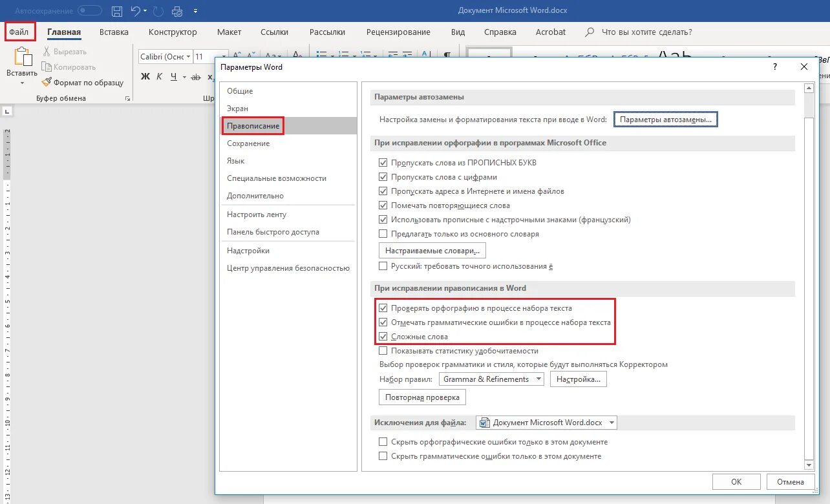830x504 pixels.
Task: Open Центр управления безопасностью category
Action: [288, 268]
